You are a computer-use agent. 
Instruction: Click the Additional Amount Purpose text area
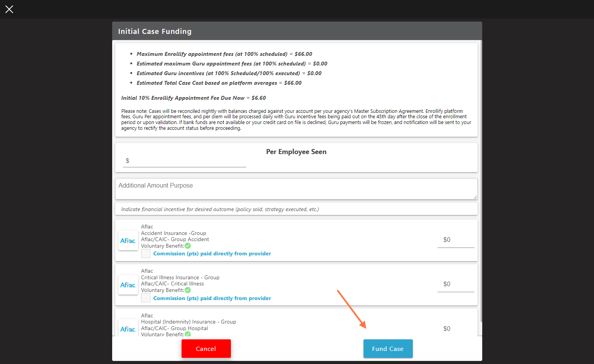[296, 189]
